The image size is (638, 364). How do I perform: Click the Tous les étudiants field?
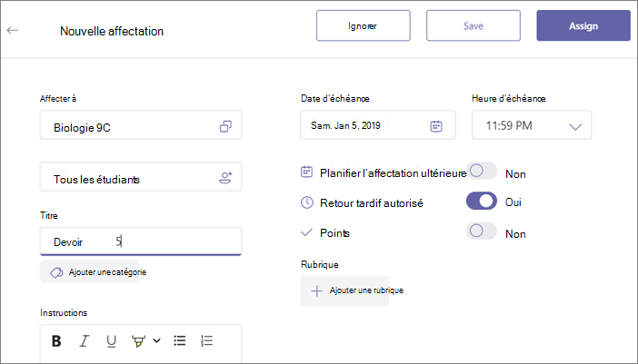(141, 177)
